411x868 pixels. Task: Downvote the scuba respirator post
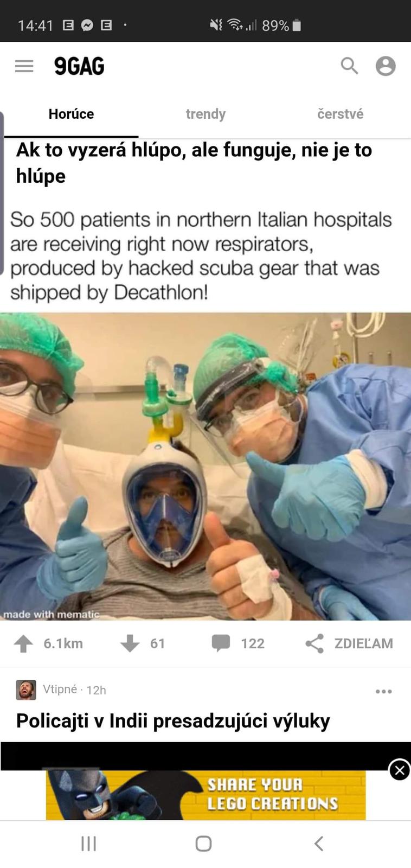130,643
